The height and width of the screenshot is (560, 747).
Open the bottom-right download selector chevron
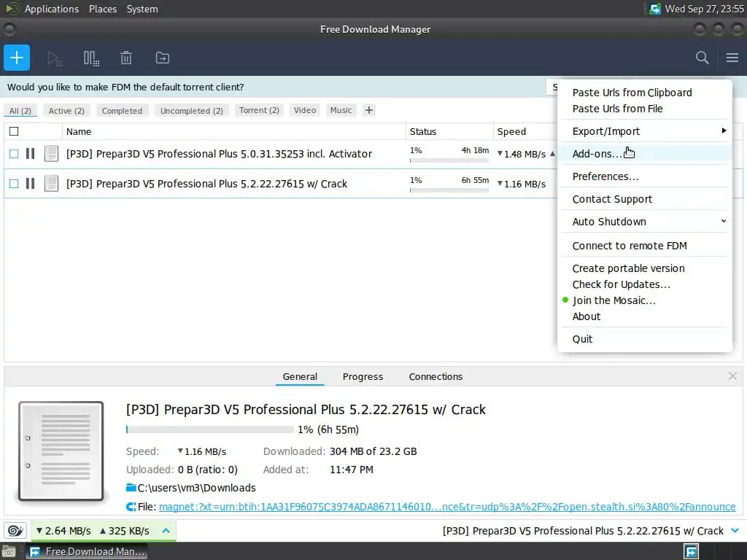tap(735, 531)
